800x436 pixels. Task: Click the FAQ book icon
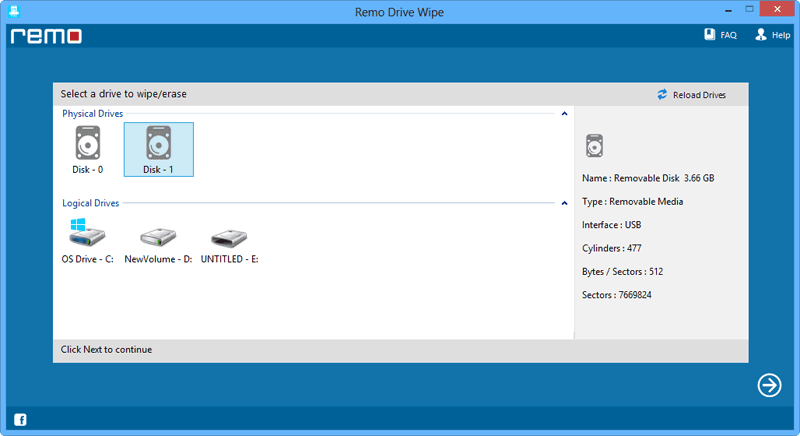[710, 34]
